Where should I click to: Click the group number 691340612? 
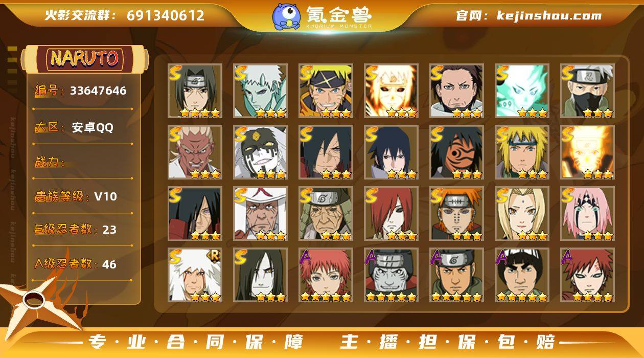pos(166,15)
